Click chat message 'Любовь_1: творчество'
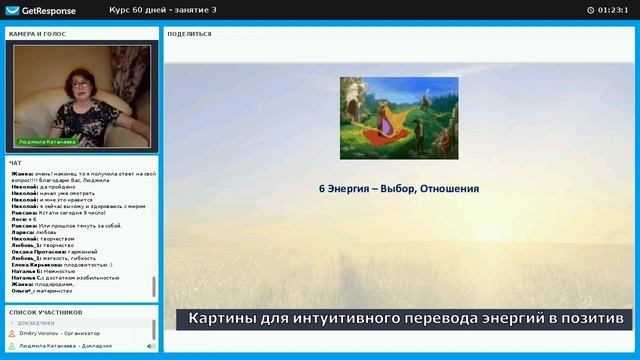Image resolution: width=640 pixels, height=360 pixels. pyautogui.click(x=42, y=245)
